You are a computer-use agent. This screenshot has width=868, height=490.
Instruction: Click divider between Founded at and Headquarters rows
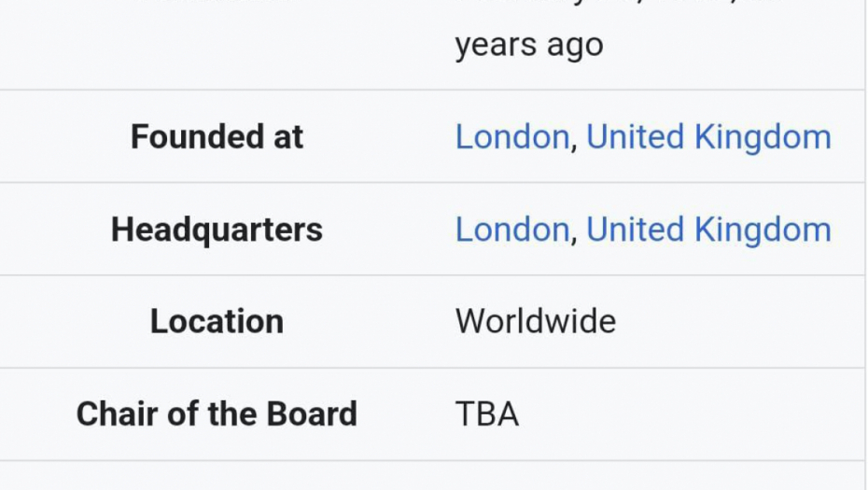[x=431, y=183]
